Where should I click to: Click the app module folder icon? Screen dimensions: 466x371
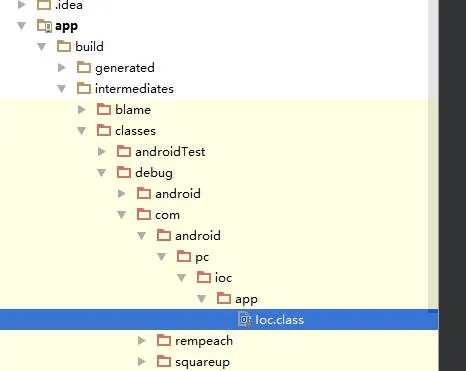(x=44, y=26)
